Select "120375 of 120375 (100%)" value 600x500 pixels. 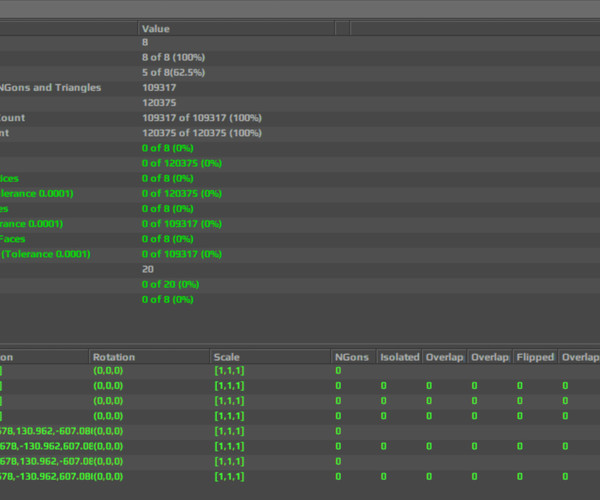pos(202,133)
